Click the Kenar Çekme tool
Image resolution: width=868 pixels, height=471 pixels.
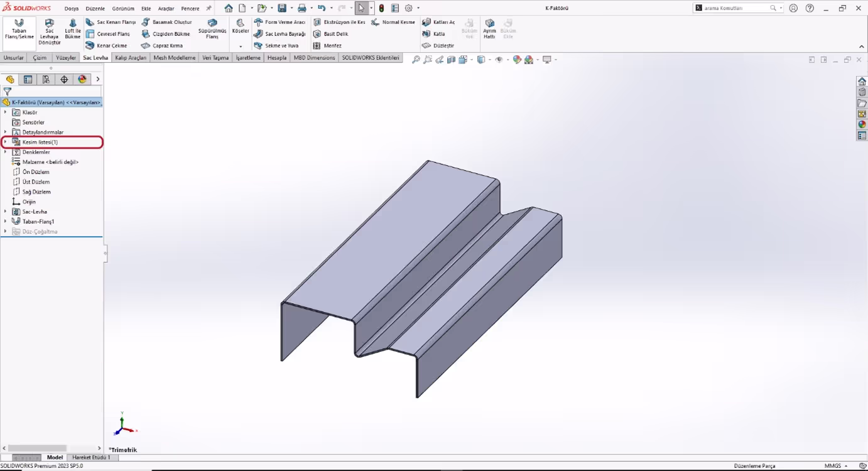[x=107, y=46]
